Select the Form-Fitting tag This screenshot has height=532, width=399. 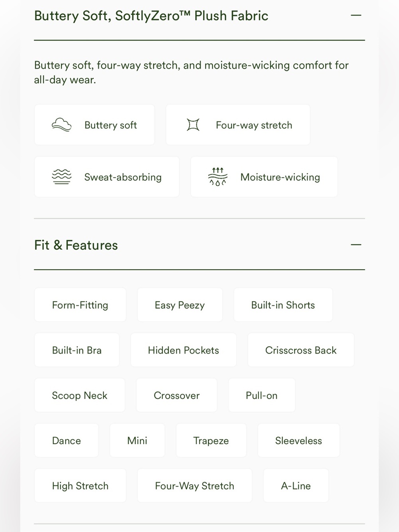pyautogui.click(x=80, y=305)
